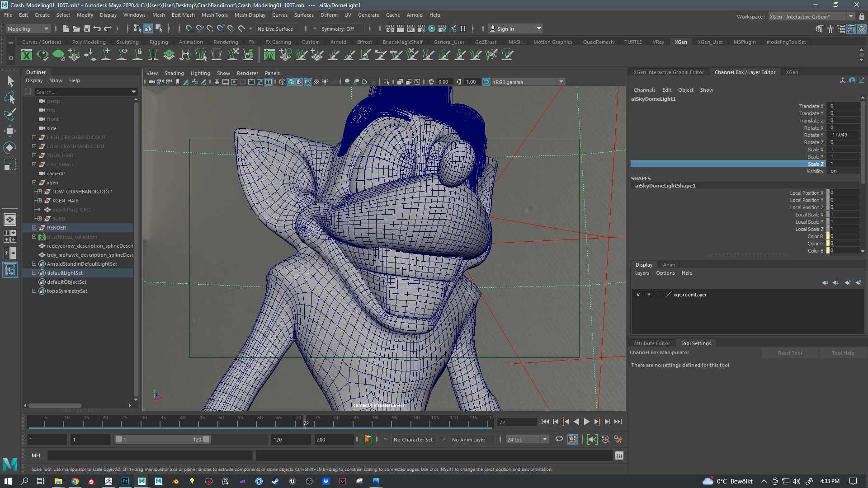
Task: Activate the Paint Selection tool
Action: 10,114
